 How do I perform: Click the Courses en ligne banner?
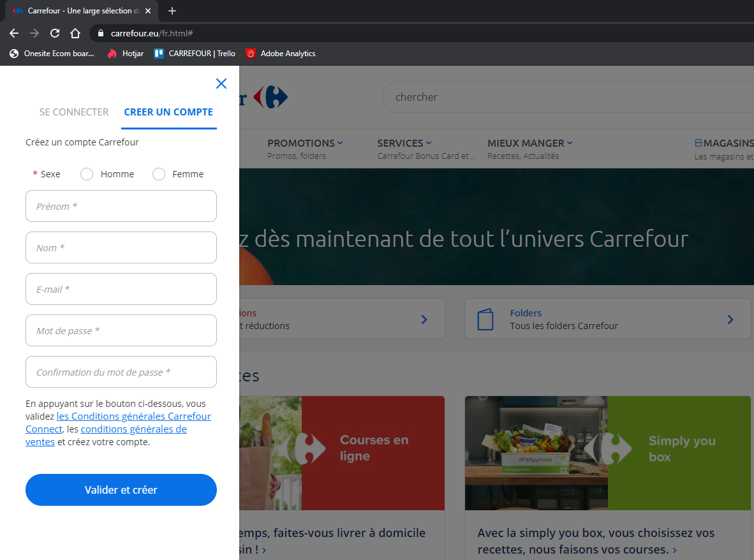[342, 453]
